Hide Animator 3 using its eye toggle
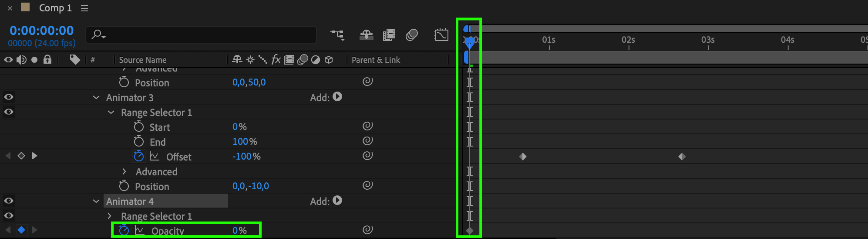Image resolution: width=868 pixels, height=239 pixels. tap(9, 97)
